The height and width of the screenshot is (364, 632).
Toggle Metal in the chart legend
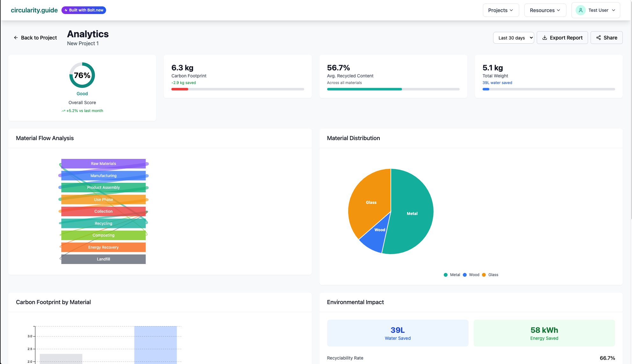(x=452, y=275)
